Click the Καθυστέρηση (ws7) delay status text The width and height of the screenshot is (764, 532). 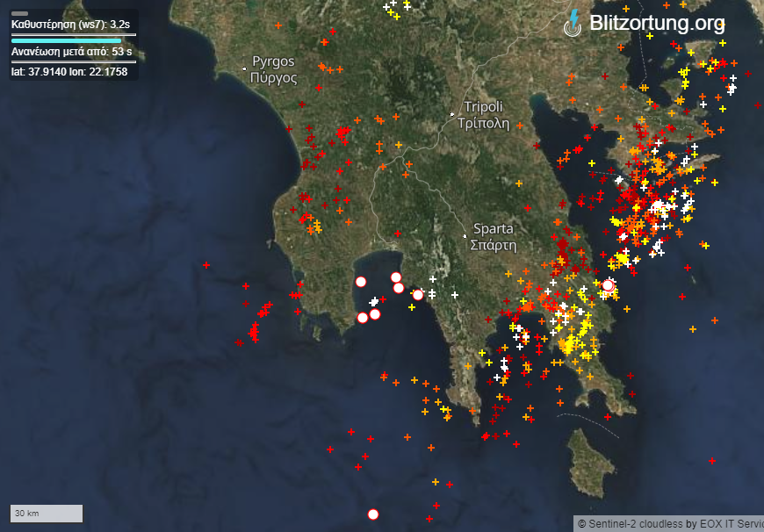tap(70, 25)
